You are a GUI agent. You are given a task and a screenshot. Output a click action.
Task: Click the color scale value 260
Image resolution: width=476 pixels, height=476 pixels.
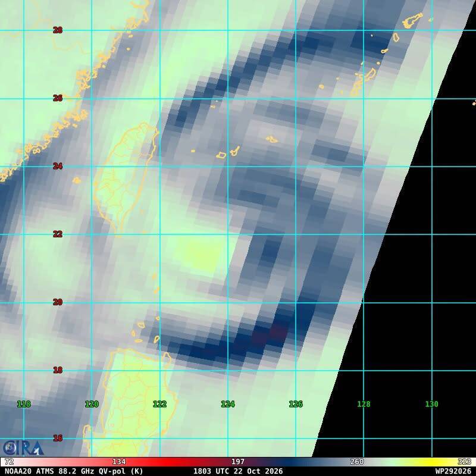point(357,462)
